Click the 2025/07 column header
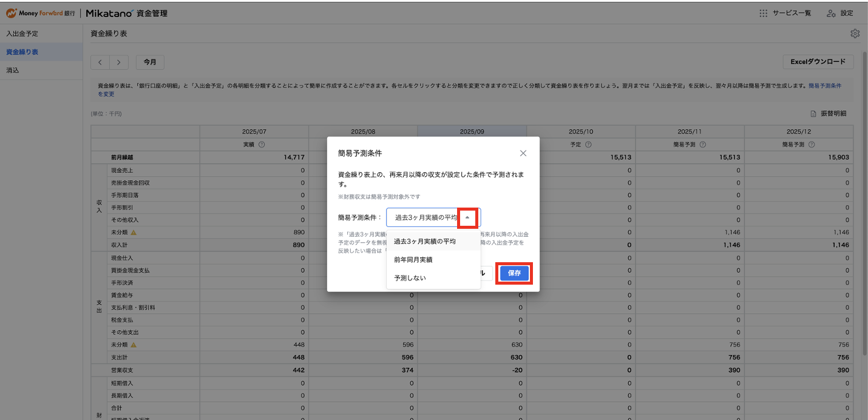The image size is (868, 420). 254,132
